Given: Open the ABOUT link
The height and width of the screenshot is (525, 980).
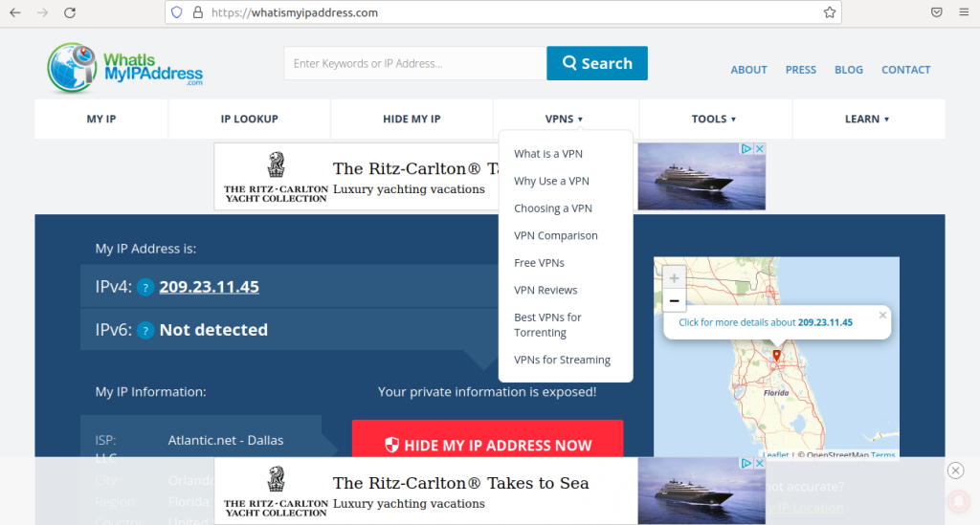Looking at the screenshot, I should pyautogui.click(x=748, y=70).
